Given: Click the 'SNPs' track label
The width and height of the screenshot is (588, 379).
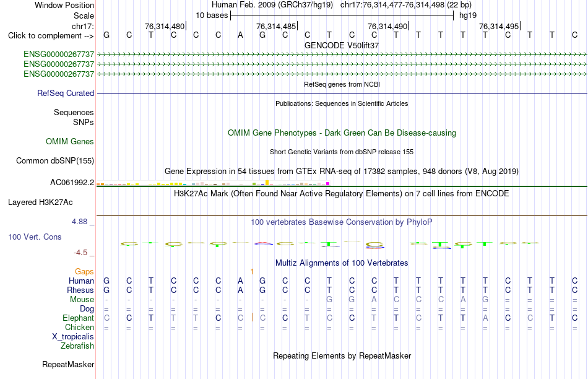Looking at the screenshot, I should coord(84,123).
